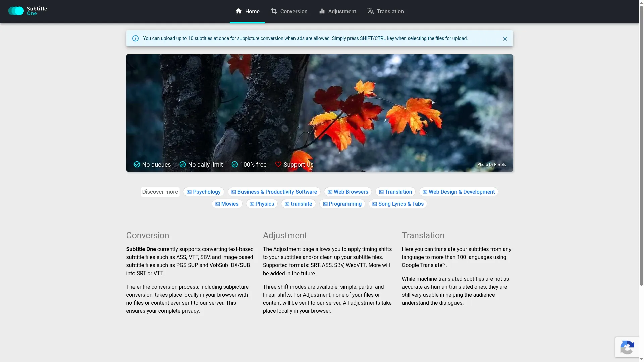Click the icon beside Web Browsers
The width and height of the screenshot is (644, 362).
(330, 192)
